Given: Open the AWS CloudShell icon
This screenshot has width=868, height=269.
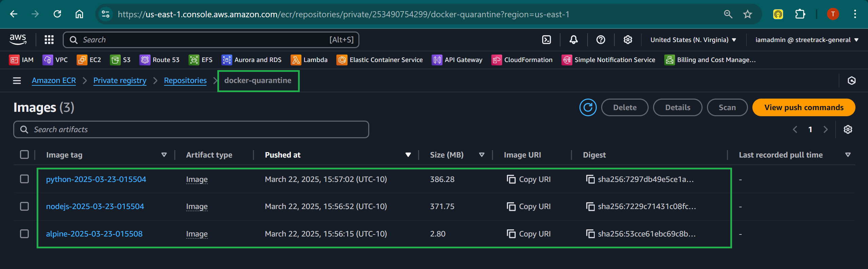Looking at the screenshot, I should point(547,40).
